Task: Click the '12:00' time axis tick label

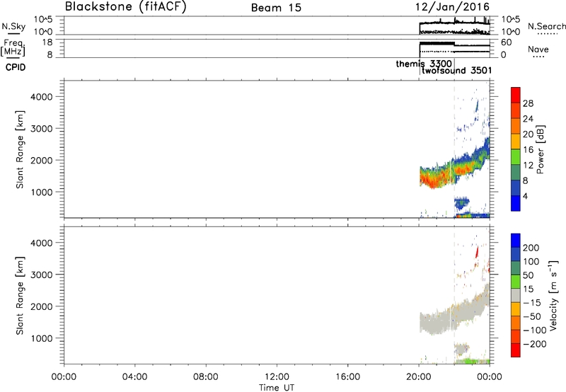Action: click(x=277, y=377)
